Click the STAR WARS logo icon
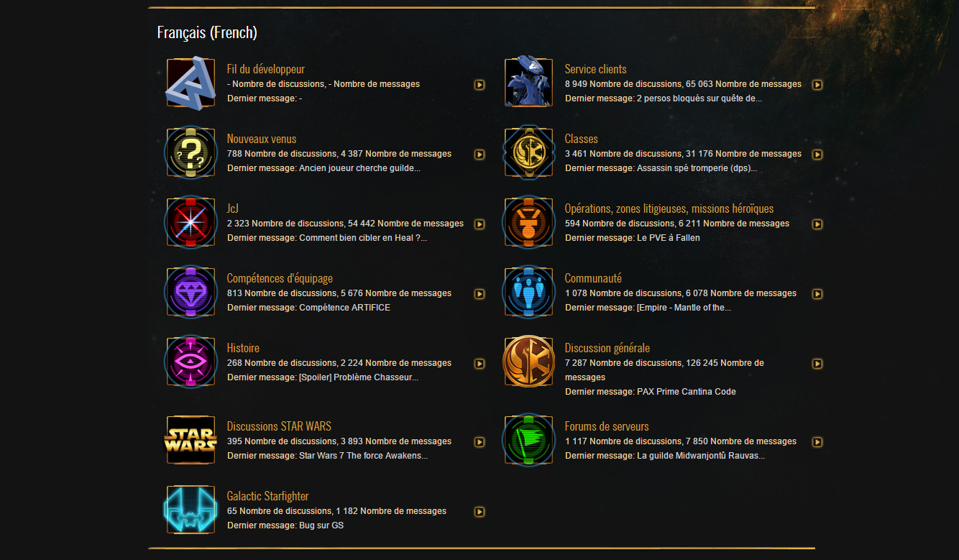Image resolution: width=959 pixels, height=560 pixels. (191, 439)
